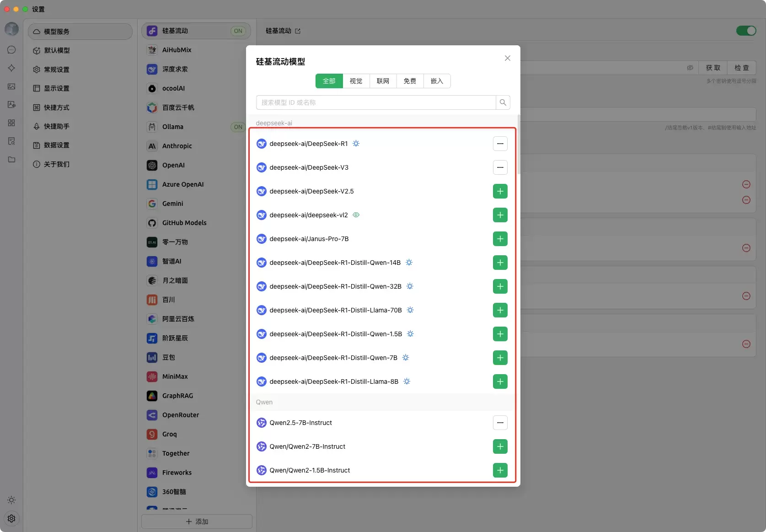This screenshot has width=766, height=532.
Task: Click the reasoning icon beside DeepSeek-R1-Distill-Qwen-32B
Action: pos(410,286)
